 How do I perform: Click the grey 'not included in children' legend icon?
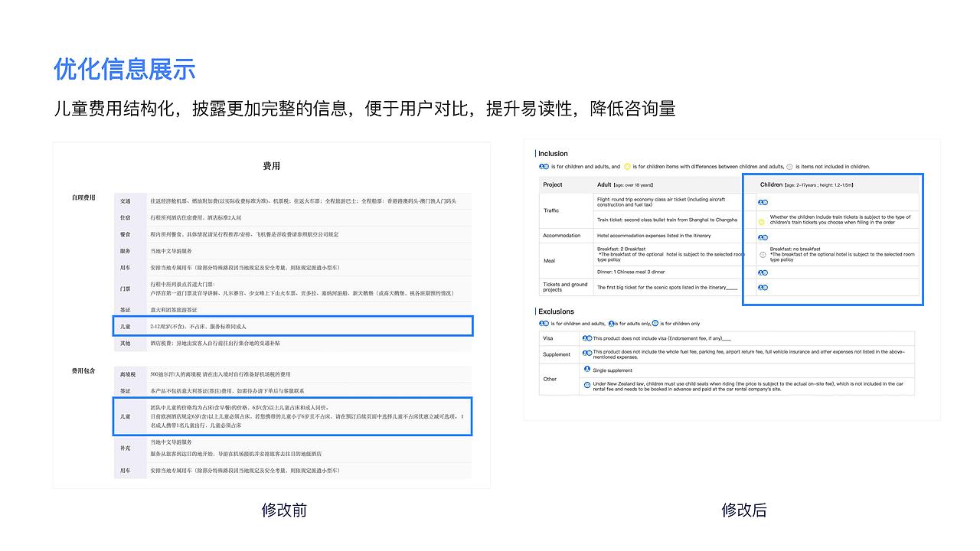click(x=789, y=166)
